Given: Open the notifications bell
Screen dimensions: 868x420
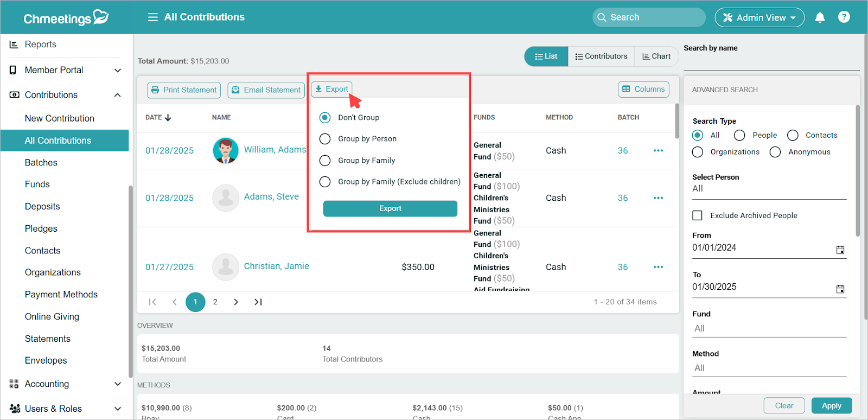Looking at the screenshot, I should tap(820, 17).
